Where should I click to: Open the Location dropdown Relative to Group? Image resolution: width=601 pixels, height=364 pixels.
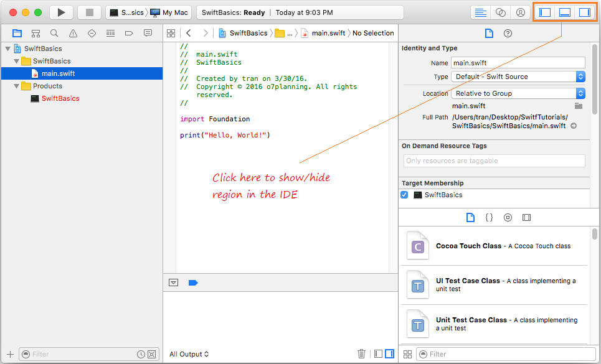pos(518,93)
